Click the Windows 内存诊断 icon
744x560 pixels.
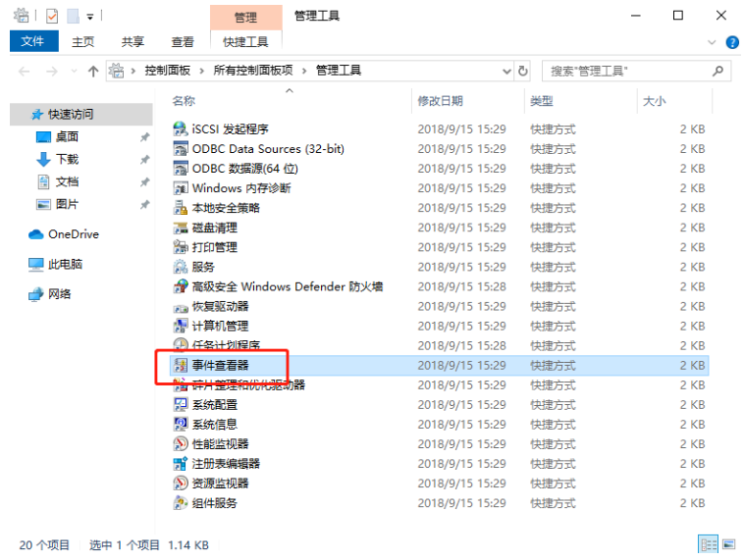181,188
